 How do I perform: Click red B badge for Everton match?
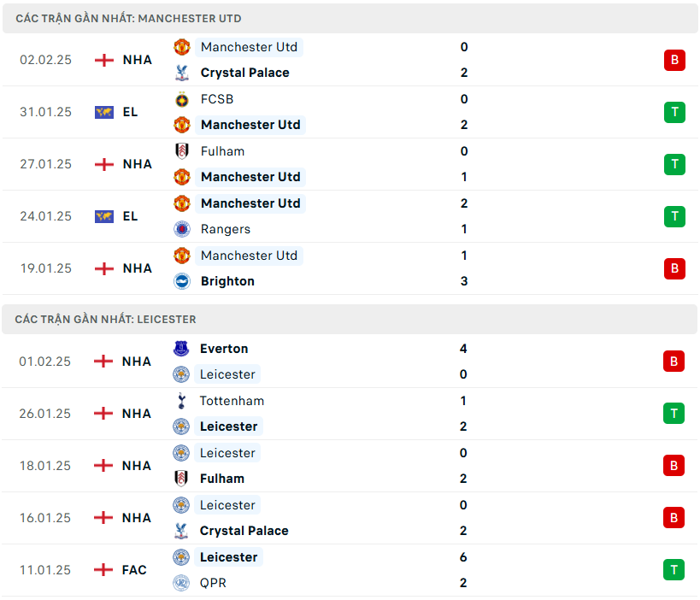click(674, 362)
